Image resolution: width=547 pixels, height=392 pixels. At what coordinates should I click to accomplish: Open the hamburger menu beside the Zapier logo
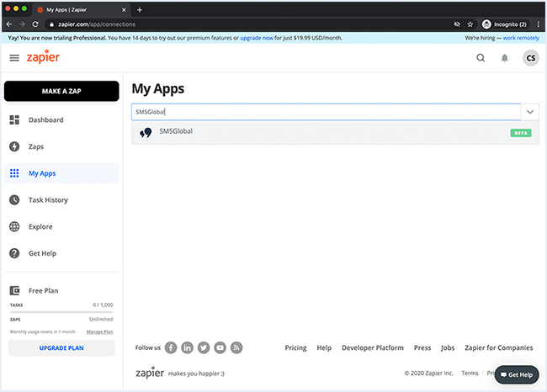click(x=14, y=57)
